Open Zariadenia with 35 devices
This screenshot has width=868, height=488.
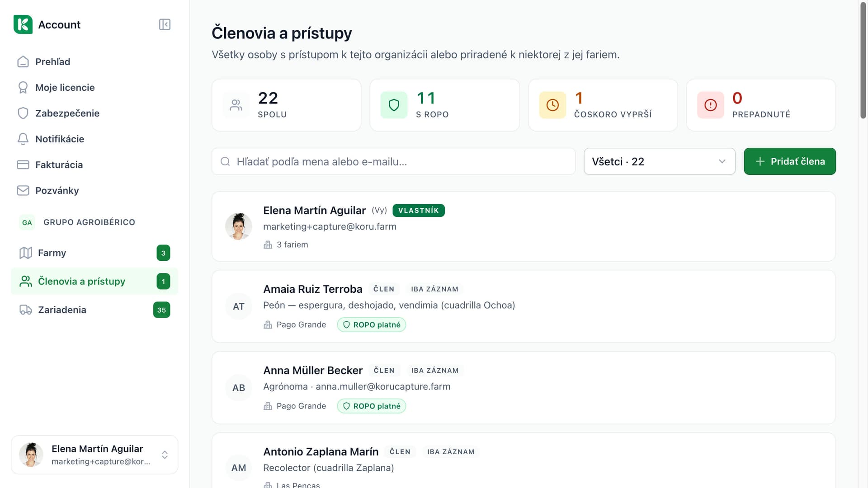click(x=94, y=310)
